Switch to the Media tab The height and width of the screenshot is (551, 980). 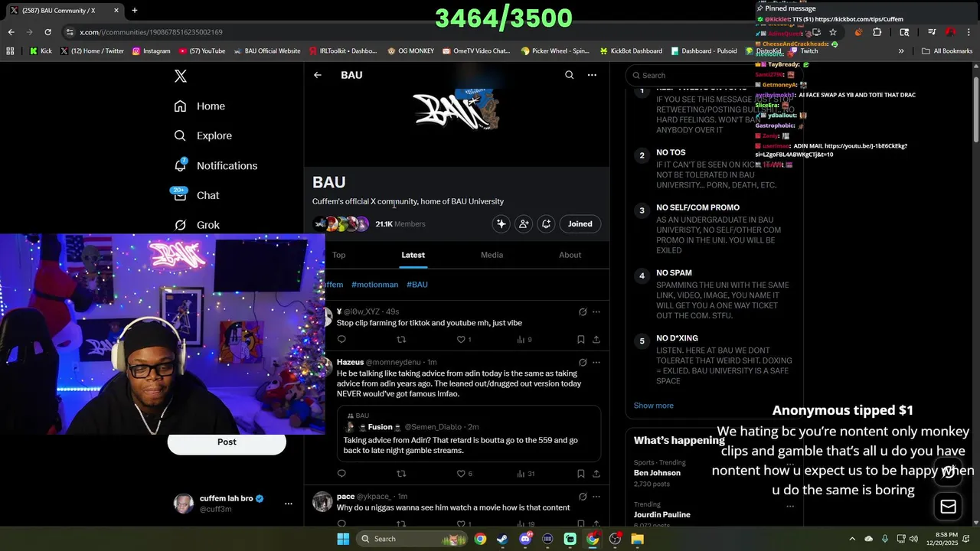click(x=492, y=255)
